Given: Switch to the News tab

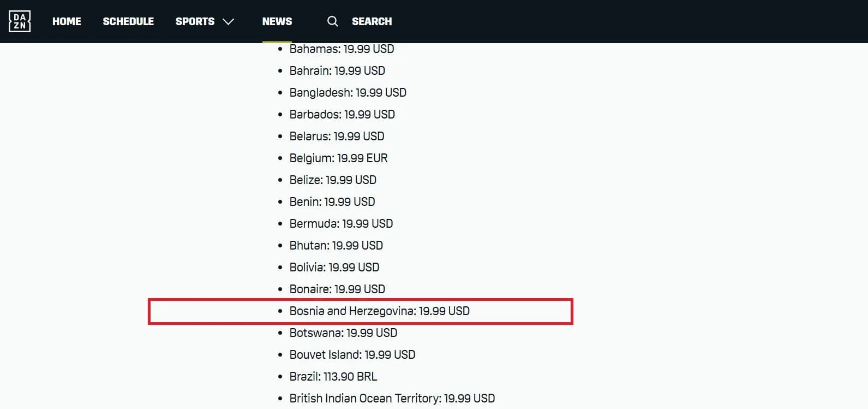Looking at the screenshot, I should click(277, 21).
